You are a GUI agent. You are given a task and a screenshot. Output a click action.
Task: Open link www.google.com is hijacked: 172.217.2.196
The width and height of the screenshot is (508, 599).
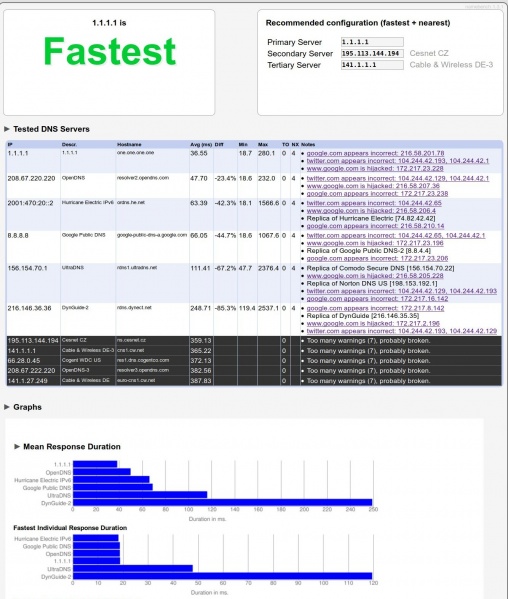373,324
